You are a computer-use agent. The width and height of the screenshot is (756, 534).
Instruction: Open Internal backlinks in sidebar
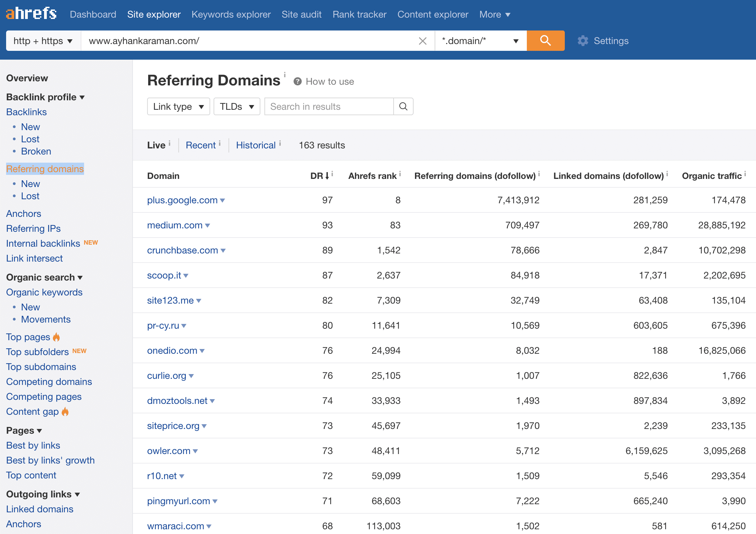43,243
